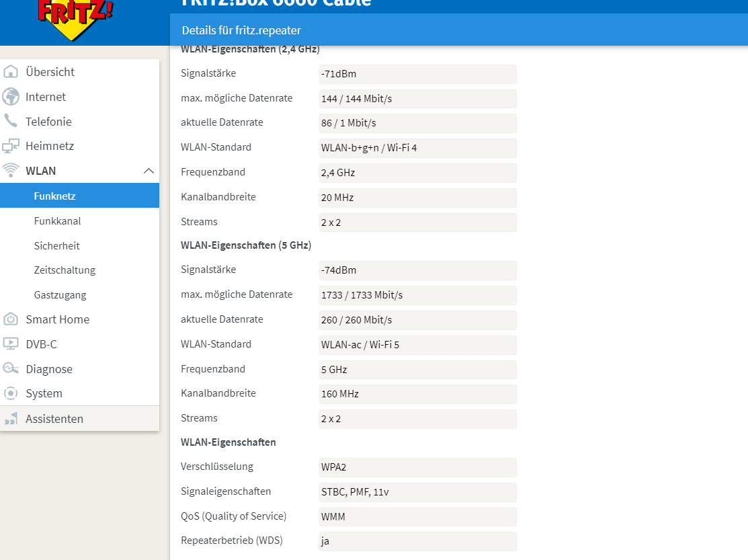The width and height of the screenshot is (748, 560).
Task: Click the 'Signaleigenschaften' label
Action: coord(226,491)
